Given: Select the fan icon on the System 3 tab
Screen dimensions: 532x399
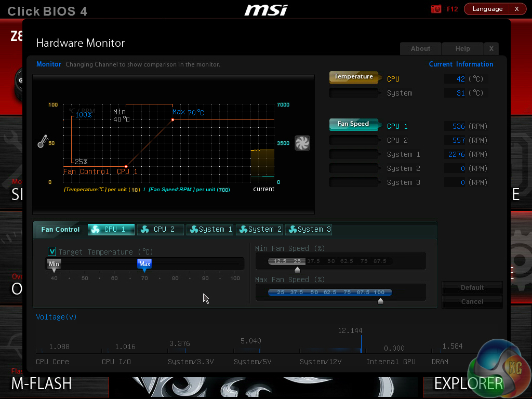Looking at the screenshot, I should [293, 229].
